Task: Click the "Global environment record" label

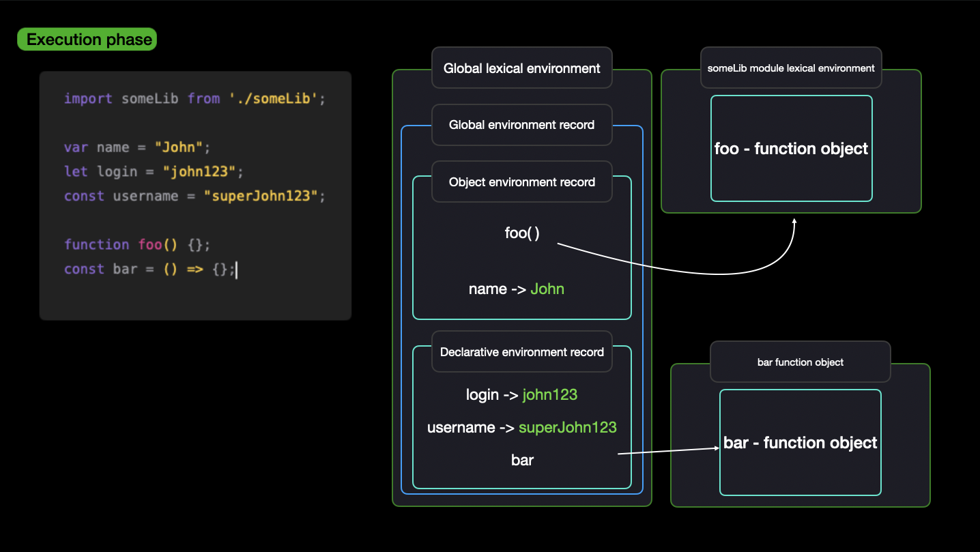Action: 522,125
